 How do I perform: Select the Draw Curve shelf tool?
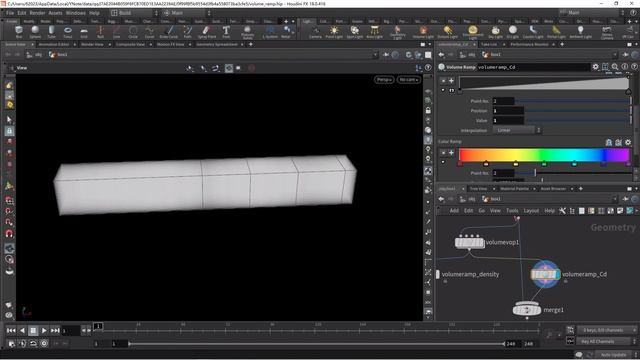click(x=169, y=31)
